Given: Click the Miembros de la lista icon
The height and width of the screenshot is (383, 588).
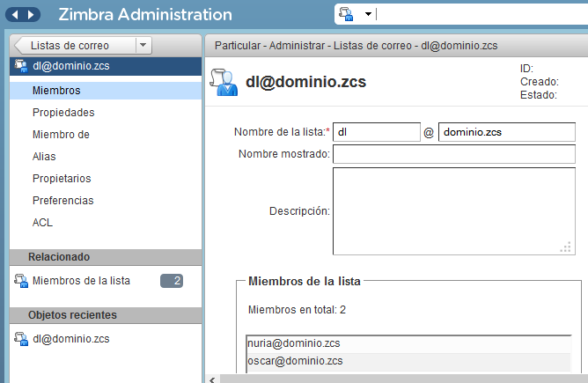Looking at the screenshot, I should pyautogui.click(x=21, y=281).
